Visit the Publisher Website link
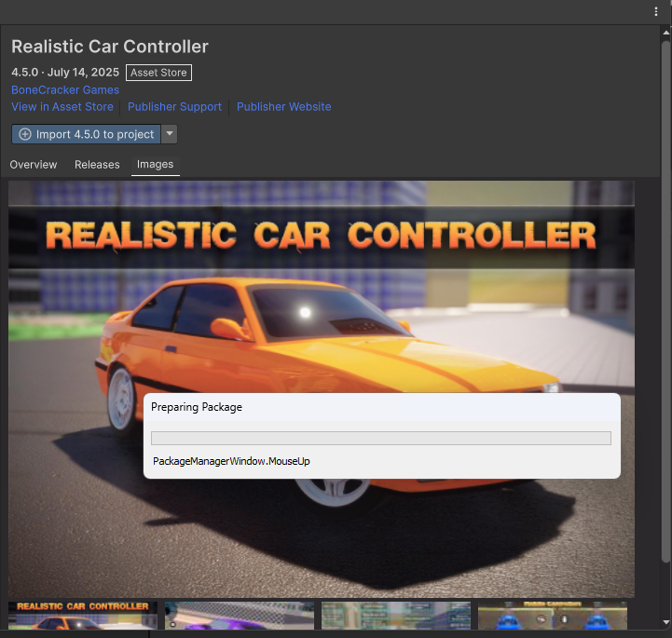Screen dimensions: 672x638 (283, 107)
